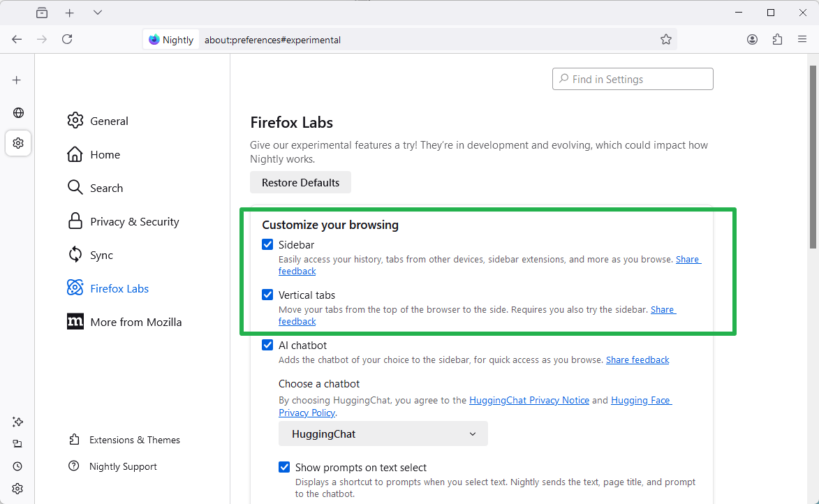Bookmark this page with the star icon

(x=665, y=39)
